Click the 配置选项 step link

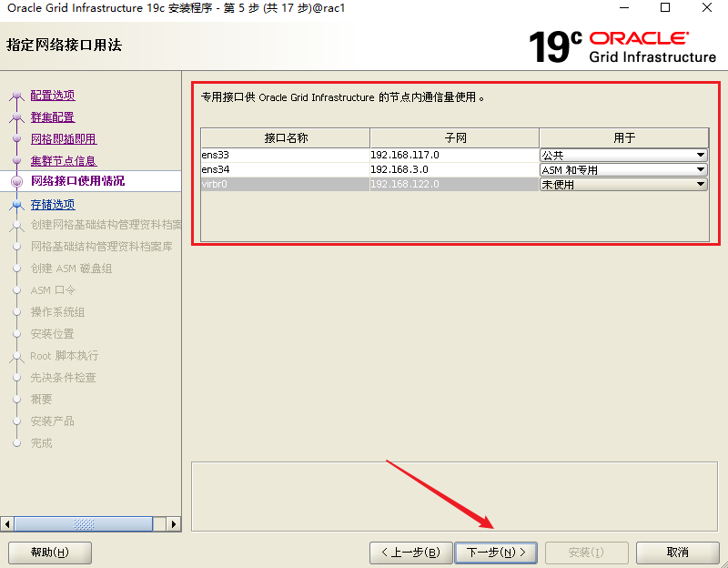point(53,96)
